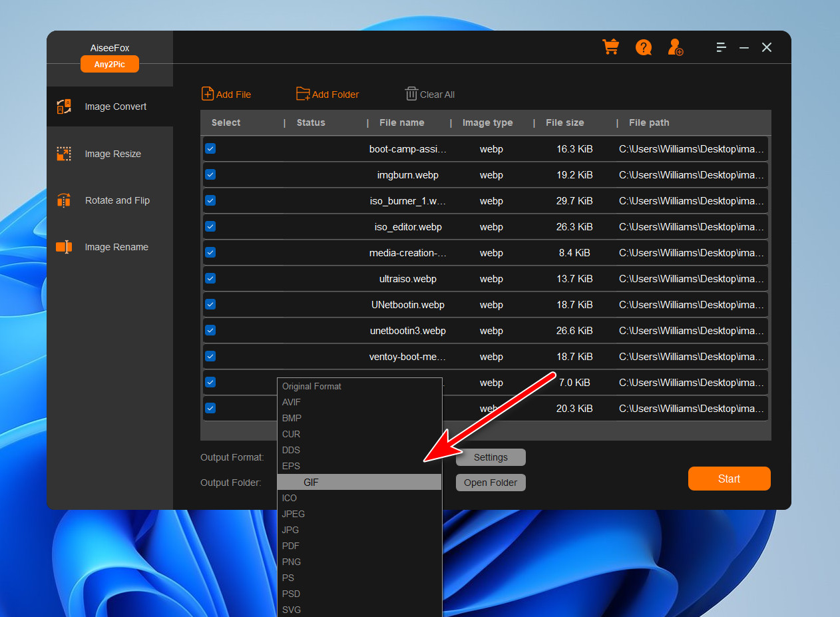Uncheck the unetbootin3.webp checkbox
The height and width of the screenshot is (617, 840).
click(x=210, y=330)
